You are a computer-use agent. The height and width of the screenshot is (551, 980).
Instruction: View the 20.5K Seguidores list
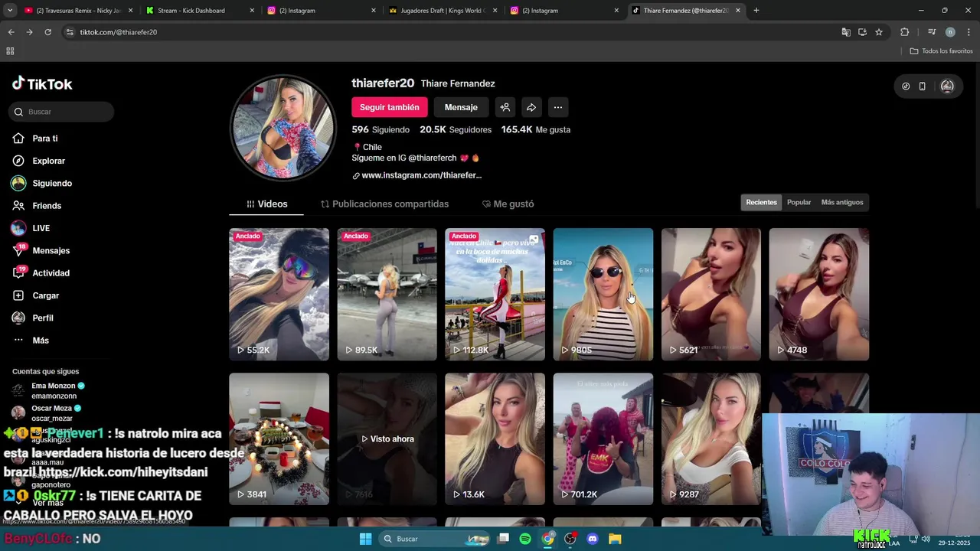click(x=456, y=130)
